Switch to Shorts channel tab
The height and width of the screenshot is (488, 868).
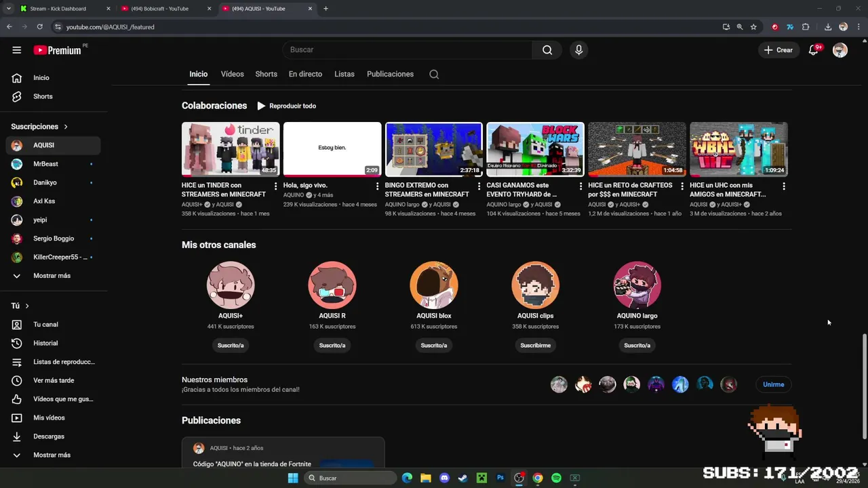(266, 74)
